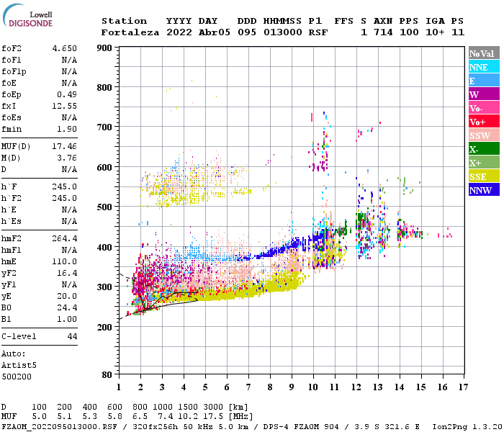This screenshot has height=432, width=504.
Task: Click the DDD value 095
Action: tap(247, 32)
